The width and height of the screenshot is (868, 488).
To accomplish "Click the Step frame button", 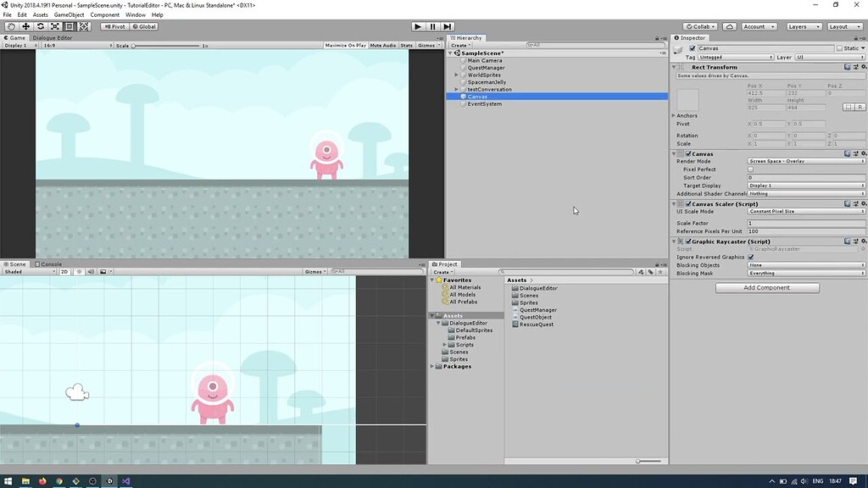I will [x=447, y=26].
